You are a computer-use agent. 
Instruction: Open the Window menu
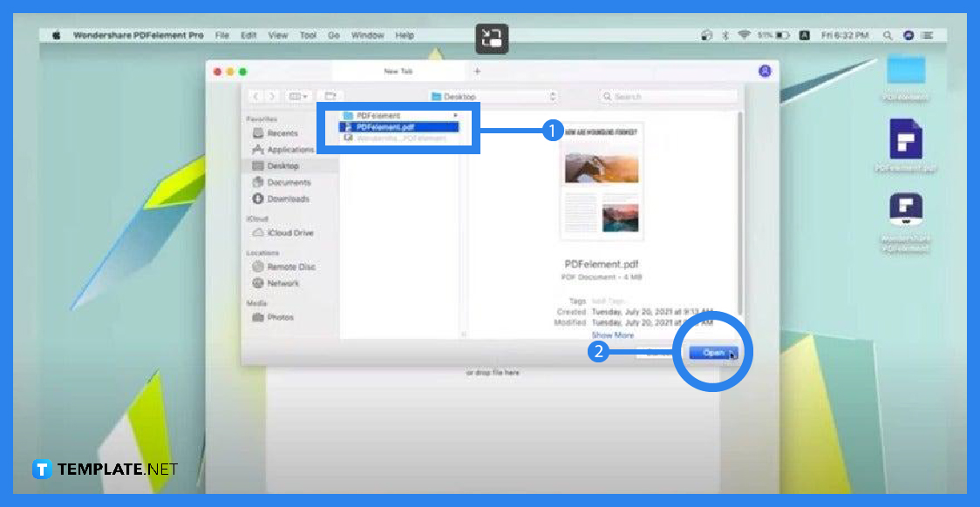(x=368, y=36)
